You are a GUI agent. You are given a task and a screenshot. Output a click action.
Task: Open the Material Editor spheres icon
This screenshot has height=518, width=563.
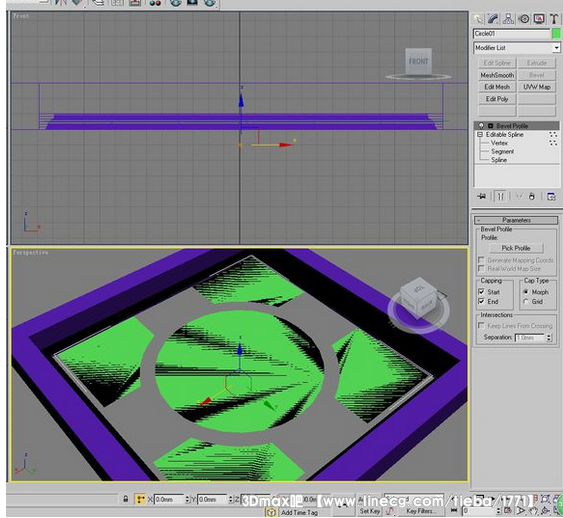tap(155, 3)
